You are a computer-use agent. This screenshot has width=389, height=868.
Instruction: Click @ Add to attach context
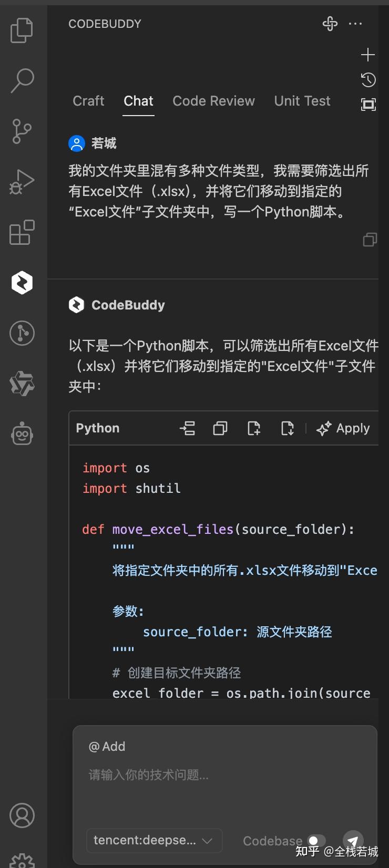107,746
